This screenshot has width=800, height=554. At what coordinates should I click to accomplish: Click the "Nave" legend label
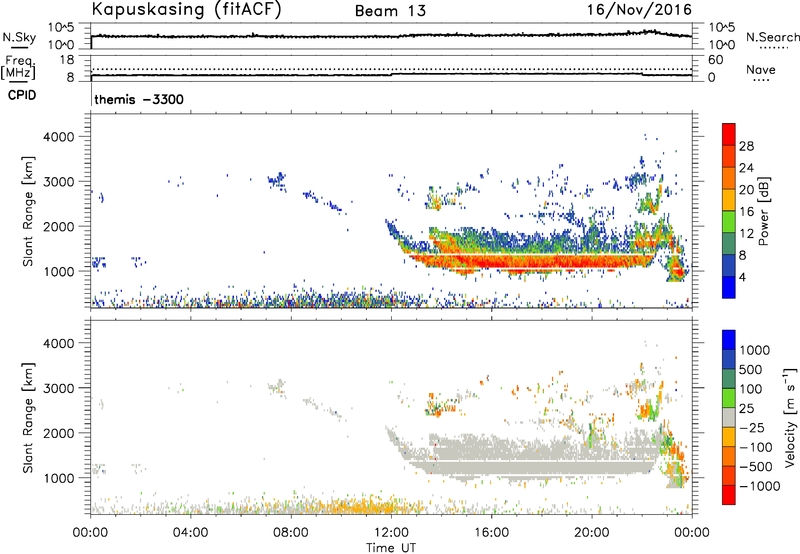pos(760,69)
